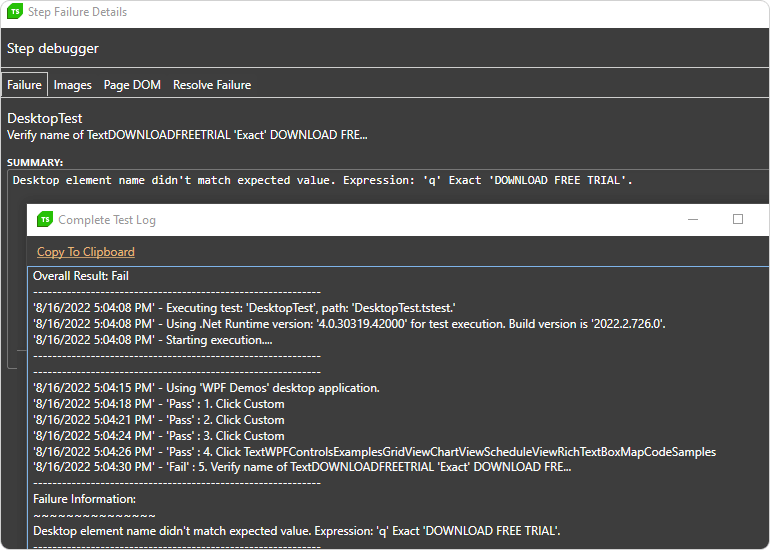Click the 'Verify name of TextDOWNLOADFREETRIAL' step description
Viewport: 770px width, 550px height.
pyautogui.click(x=187, y=135)
